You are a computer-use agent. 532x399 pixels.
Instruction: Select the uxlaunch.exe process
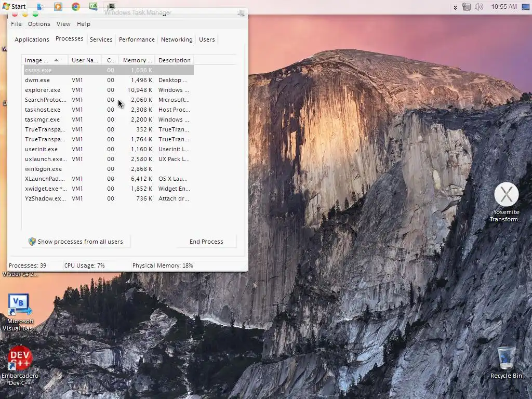click(109, 159)
